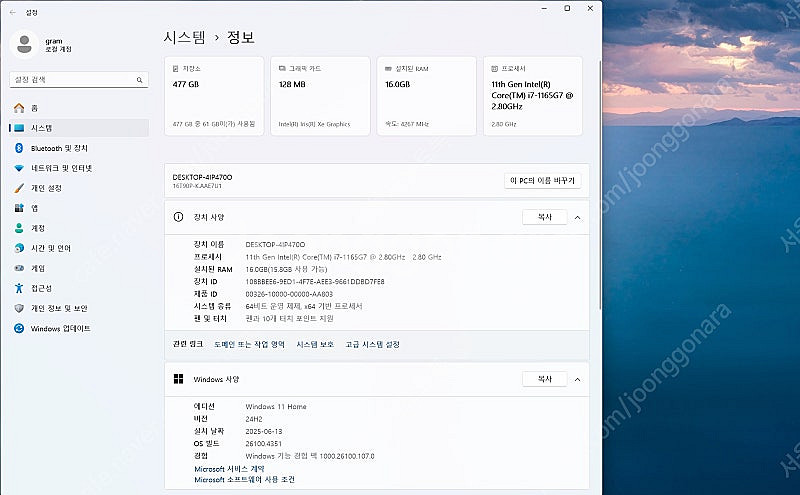Screen dimensions: 800x495
Task: Click the 제품 ID value 00326-10000-00000-AA803
Action: [289, 294]
